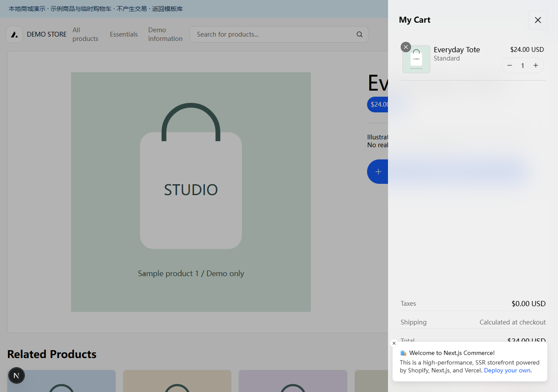
Task: Focus the Search for products field
Action: (279, 34)
